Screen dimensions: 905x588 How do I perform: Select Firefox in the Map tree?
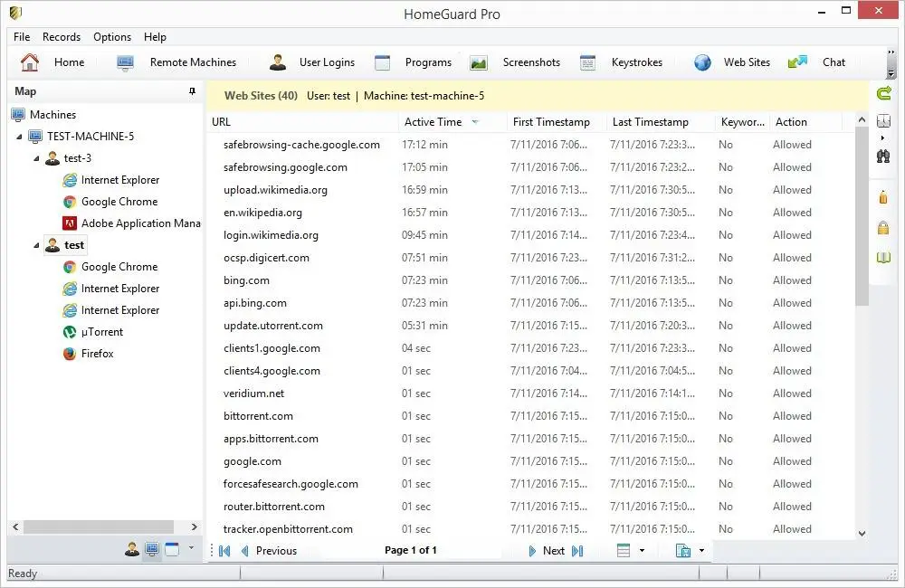tap(89, 354)
